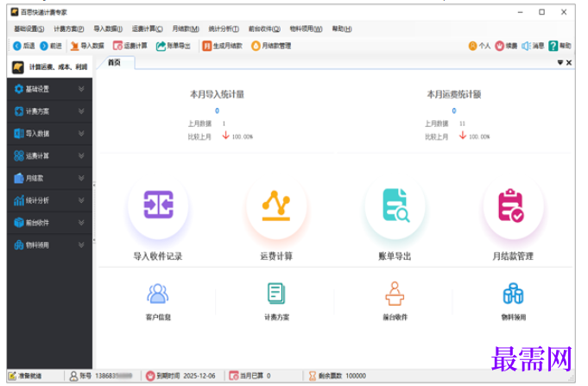Click the 续费 renewal icon
Image resolution: width=588 pixels, height=386 pixels.
[x=500, y=46]
